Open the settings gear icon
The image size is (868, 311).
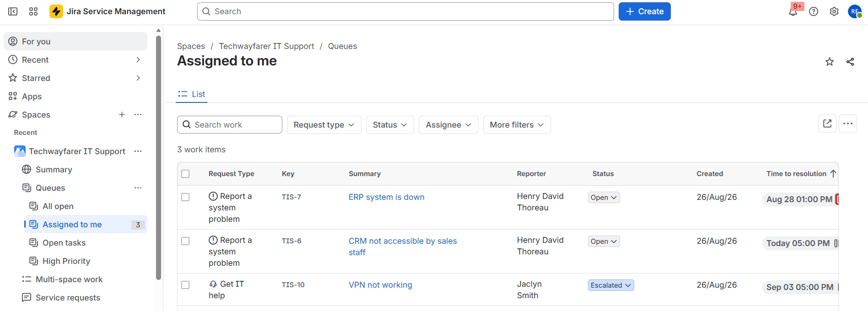coord(834,12)
